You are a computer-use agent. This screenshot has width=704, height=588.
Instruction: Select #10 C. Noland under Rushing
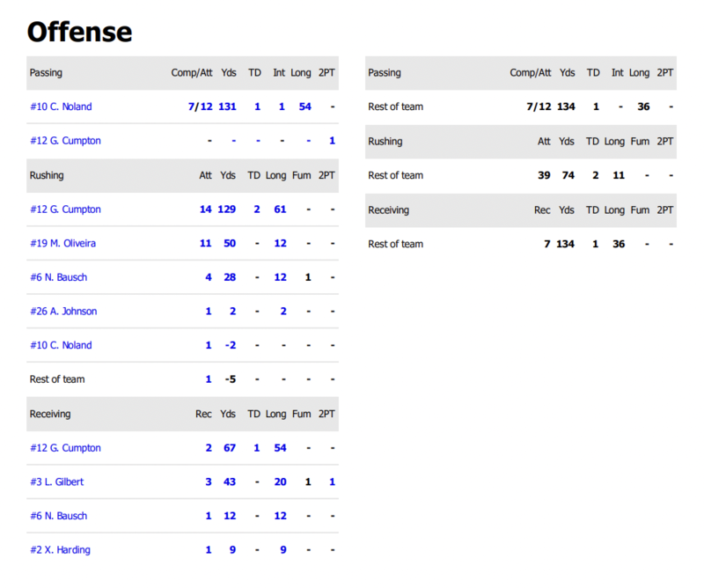pyautogui.click(x=61, y=345)
